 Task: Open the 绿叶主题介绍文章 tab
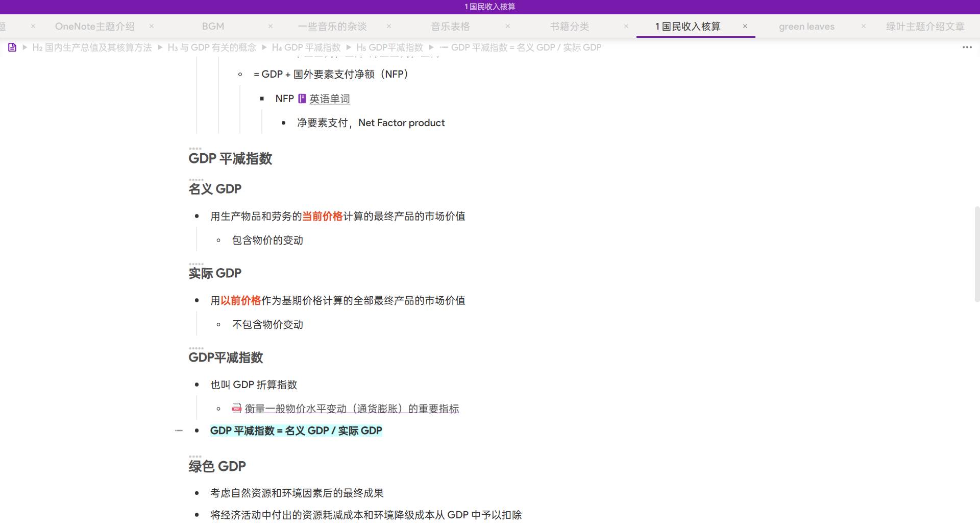tap(925, 27)
